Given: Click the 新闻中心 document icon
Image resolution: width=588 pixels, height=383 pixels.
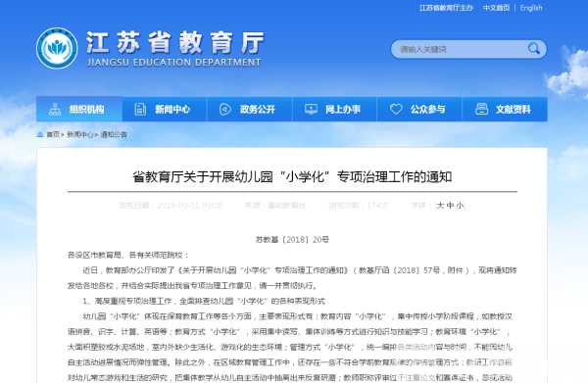Looking at the screenshot, I should [x=140, y=109].
